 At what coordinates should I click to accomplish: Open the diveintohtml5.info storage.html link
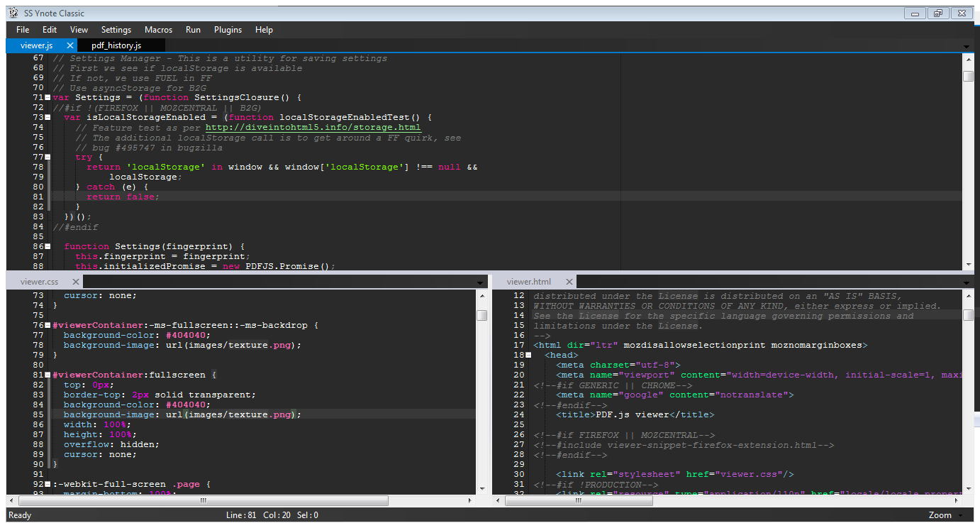313,127
